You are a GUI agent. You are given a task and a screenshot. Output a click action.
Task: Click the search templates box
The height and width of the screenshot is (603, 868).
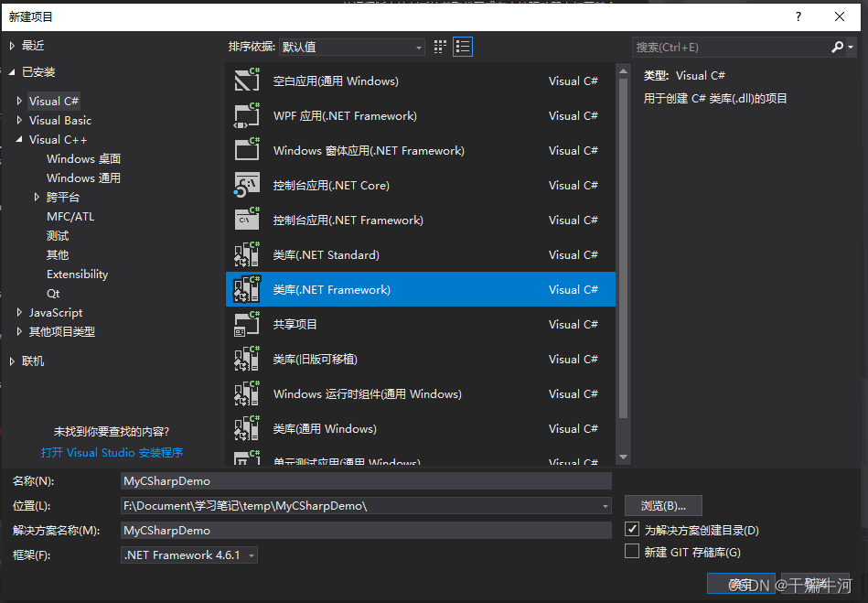click(731, 47)
